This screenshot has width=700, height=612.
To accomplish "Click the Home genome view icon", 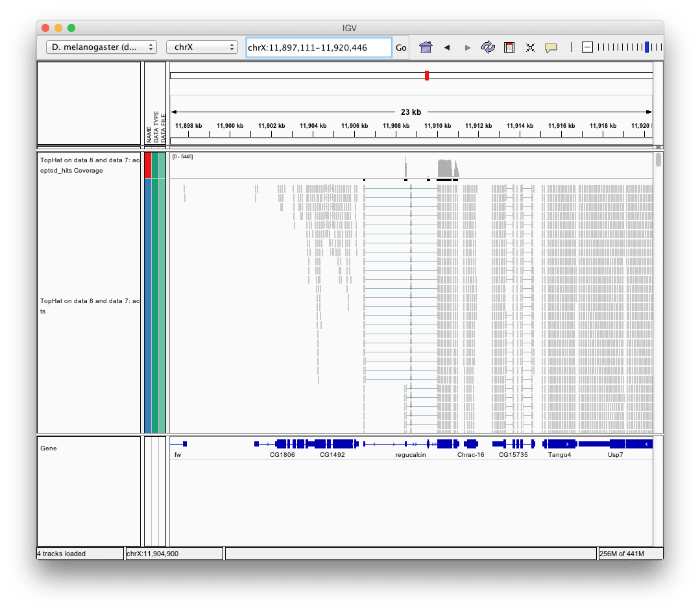I will pyautogui.click(x=426, y=47).
